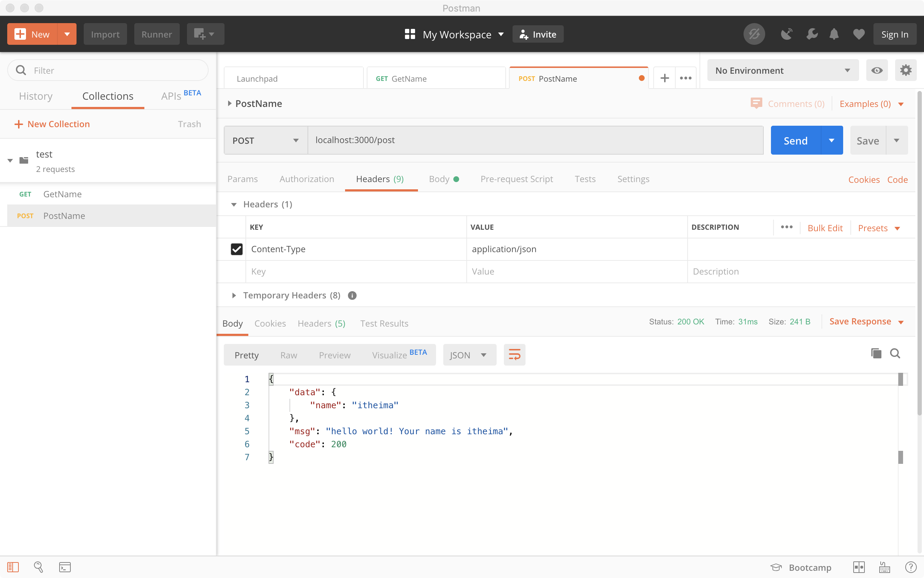Add a new request tab with plus icon
Viewport: 924px width, 578px height.
pos(664,78)
